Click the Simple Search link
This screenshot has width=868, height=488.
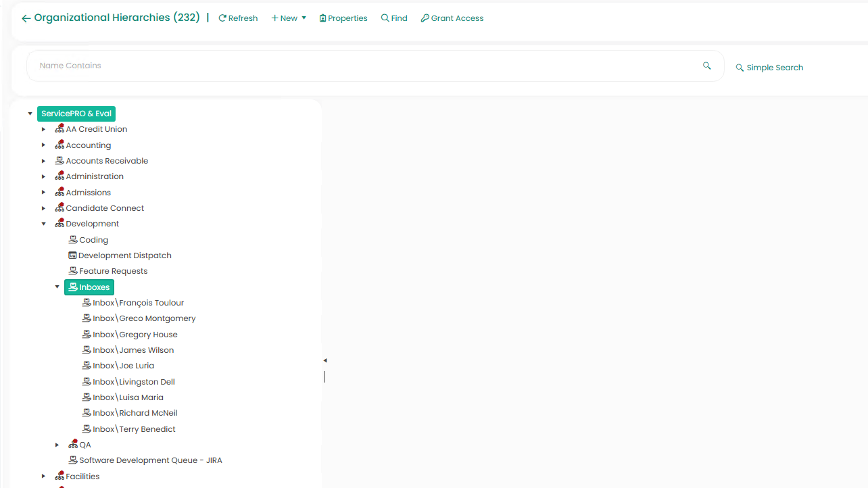(769, 68)
